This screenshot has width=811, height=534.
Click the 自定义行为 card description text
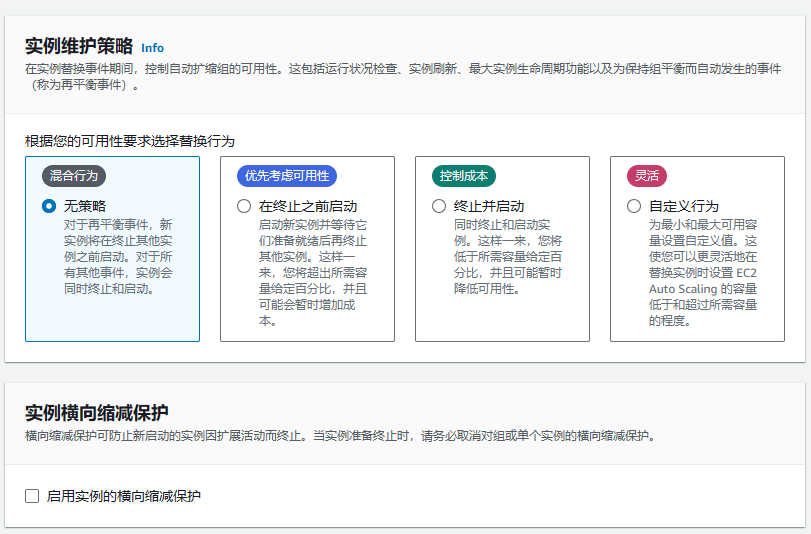[703, 273]
